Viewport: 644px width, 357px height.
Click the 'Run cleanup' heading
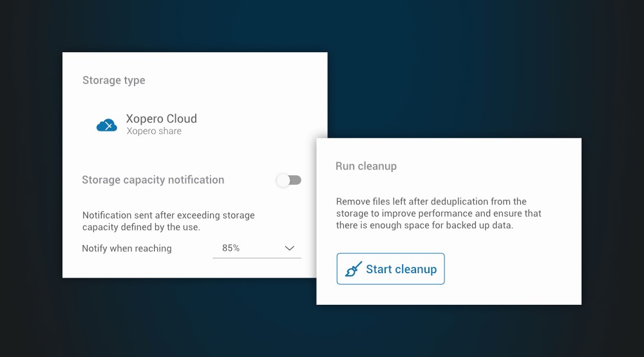[x=366, y=166]
